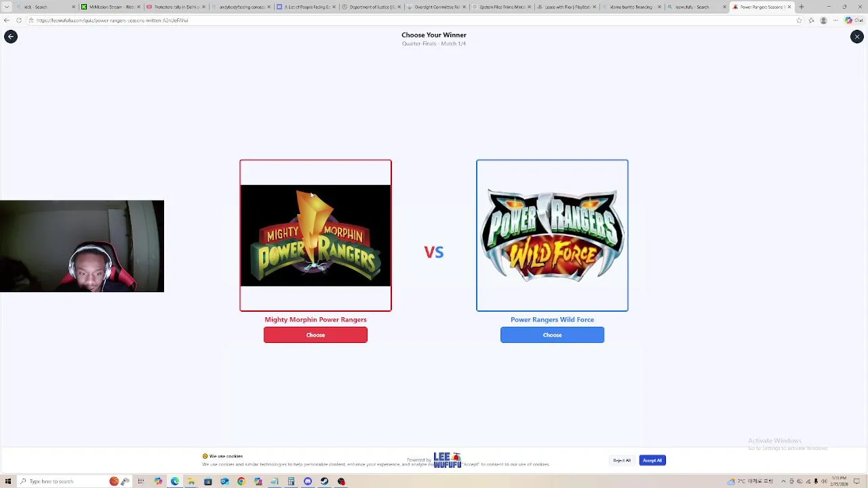Go back with the round arrow icon
This screenshot has width=868, height=488.
pos(10,37)
